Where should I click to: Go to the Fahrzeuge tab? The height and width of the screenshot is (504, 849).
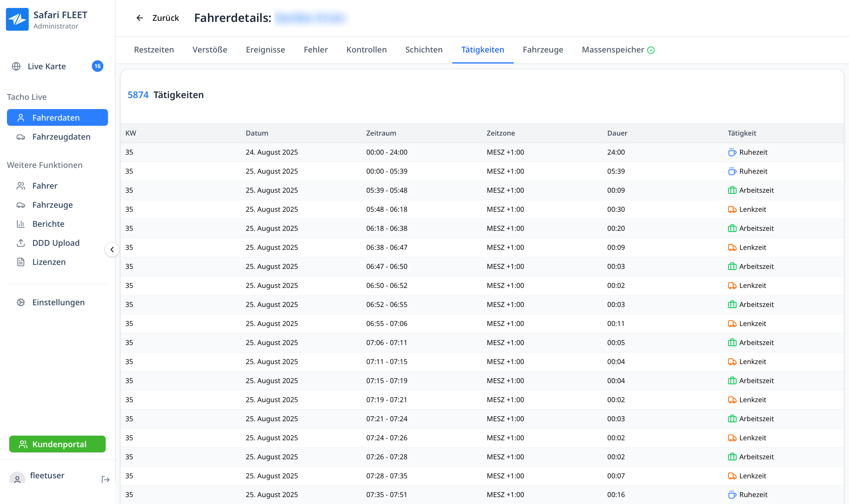coord(543,50)
